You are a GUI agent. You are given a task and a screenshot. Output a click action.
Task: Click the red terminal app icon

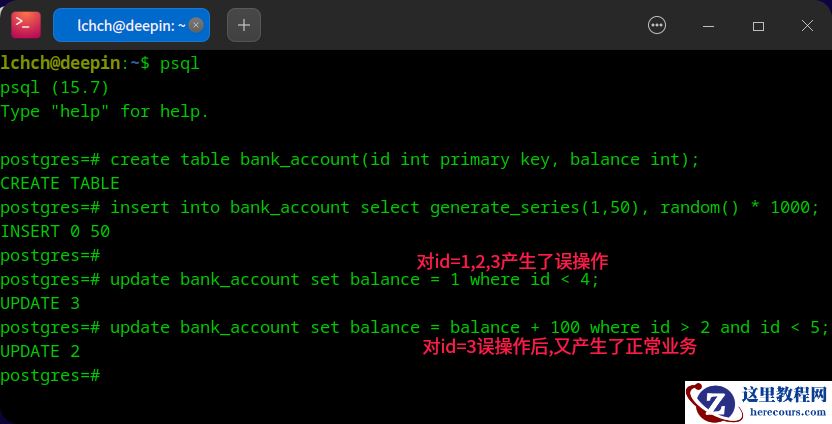click(x=25, y=25)
